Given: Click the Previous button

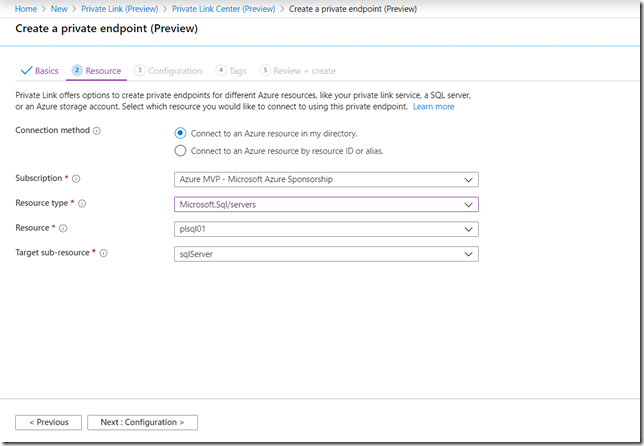Looking at the screenshot, I should 48,422.
